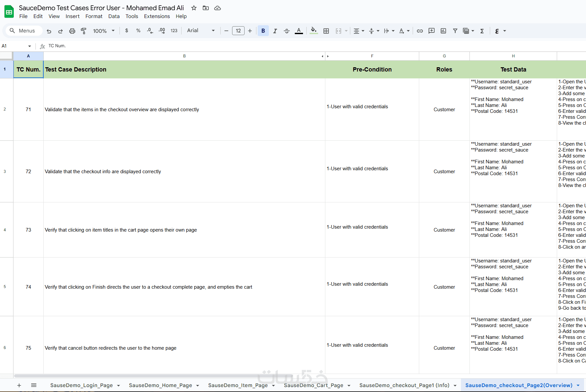This screenshot has width=586, height=392.
Task: Open the Insert menu
Action: [73, 16]
